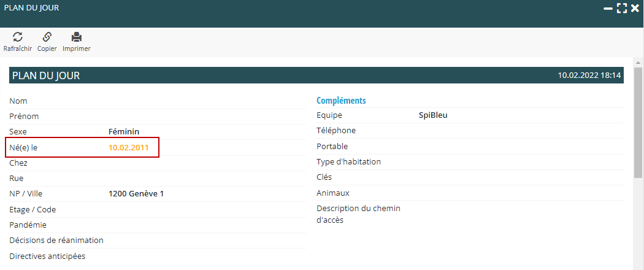Click the Copier link icon

[47, 37]
